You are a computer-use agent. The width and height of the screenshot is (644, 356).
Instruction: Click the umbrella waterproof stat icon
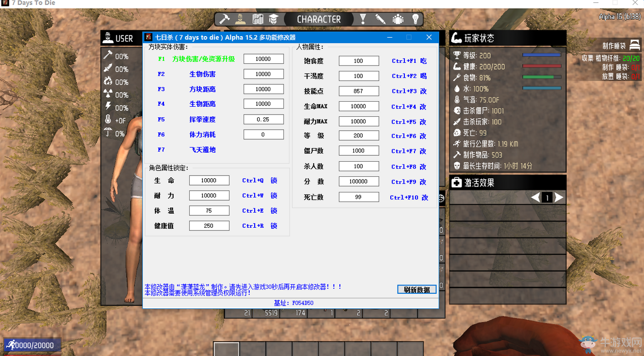[x=108, y=132]
